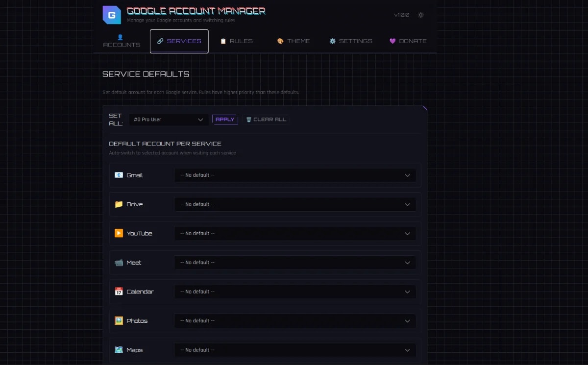Screen dimensions: 588x365
Task: Expand the Gmail default account dropdown
Action: (295, 175)
